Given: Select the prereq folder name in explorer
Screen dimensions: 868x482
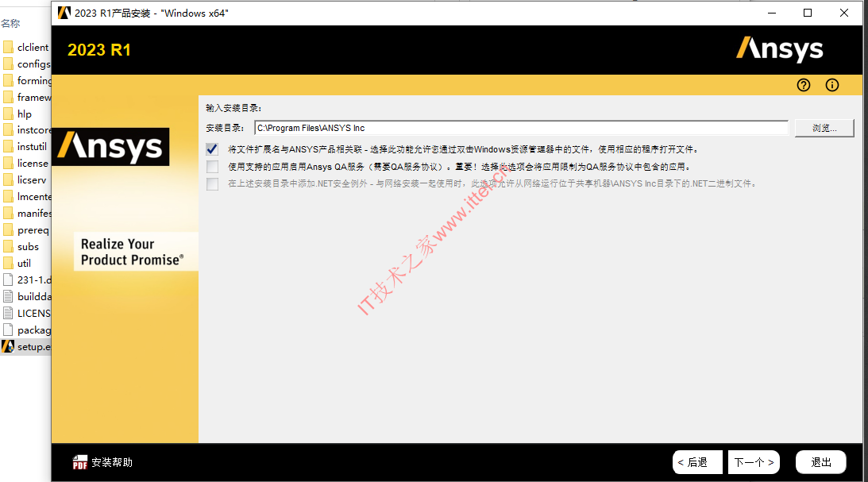Looking at the screenshot, I should [33, 230].
